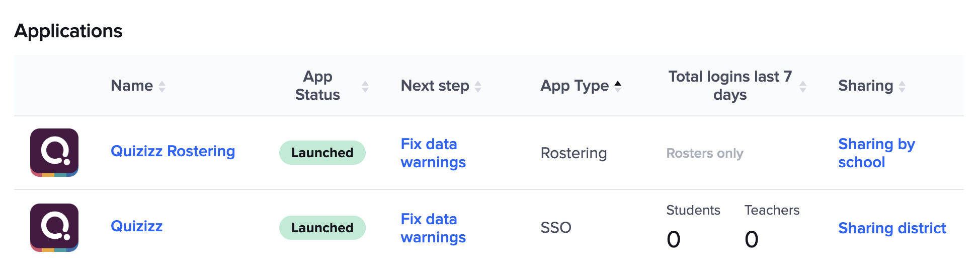Screen dimensions: 980x264
Task: Open Fix data warnings for Quizizz SSO
Action: pos(433,228)
